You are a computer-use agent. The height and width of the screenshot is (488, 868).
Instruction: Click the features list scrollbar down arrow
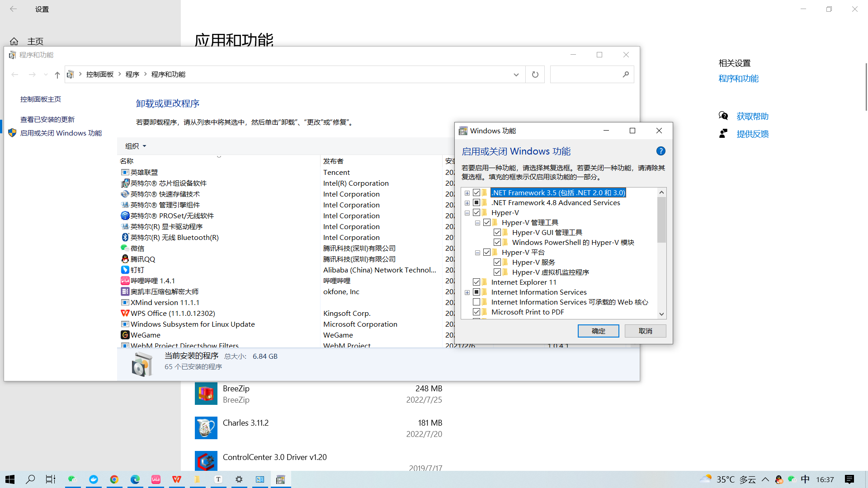click(661, 314)
